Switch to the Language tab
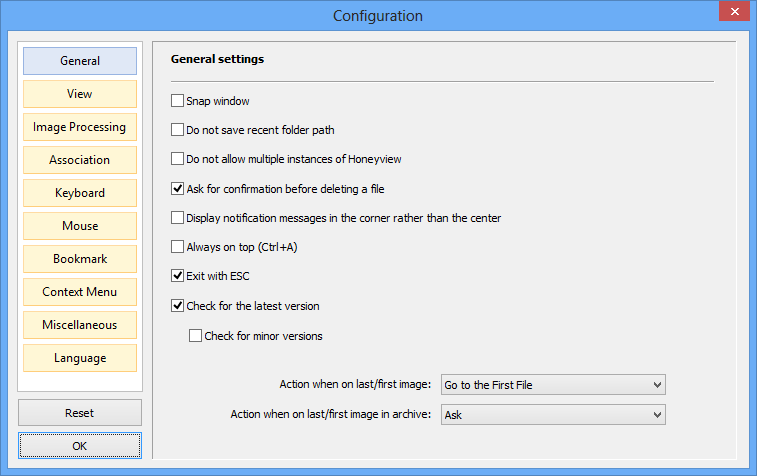Image resolution: width=757 pixels, height=476 pixels. [x=80, y=358]
